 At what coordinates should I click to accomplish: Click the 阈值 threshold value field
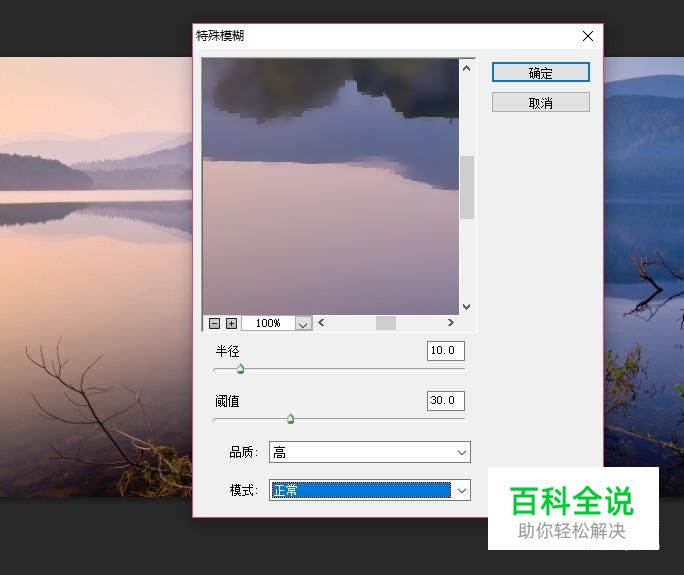(446, 400)
